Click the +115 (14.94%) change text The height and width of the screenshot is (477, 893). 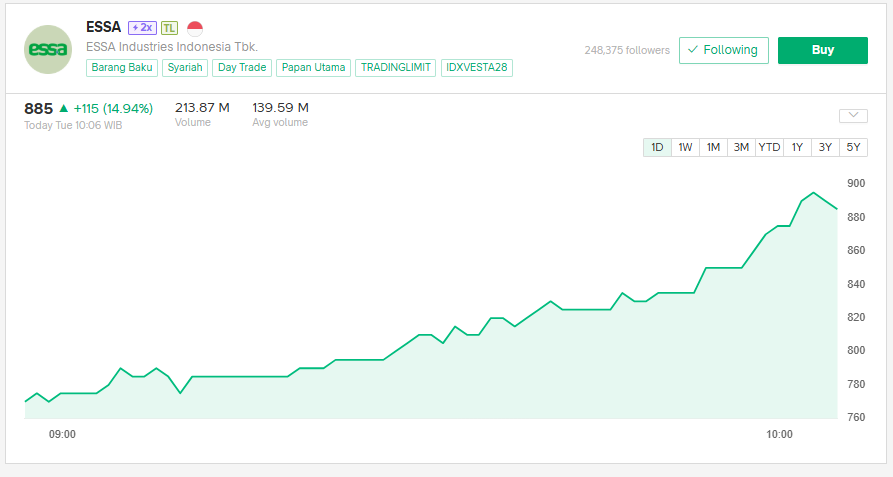click(113, 108)
